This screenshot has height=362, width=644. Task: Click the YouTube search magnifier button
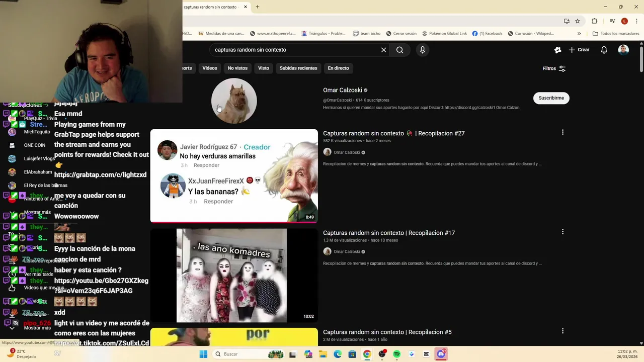[399, 50]
